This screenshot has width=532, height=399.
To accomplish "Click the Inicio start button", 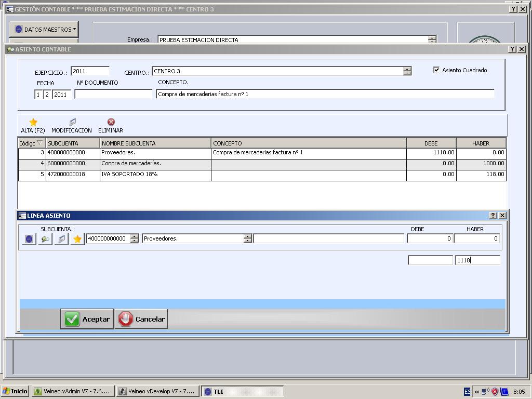I will (15, 391).
